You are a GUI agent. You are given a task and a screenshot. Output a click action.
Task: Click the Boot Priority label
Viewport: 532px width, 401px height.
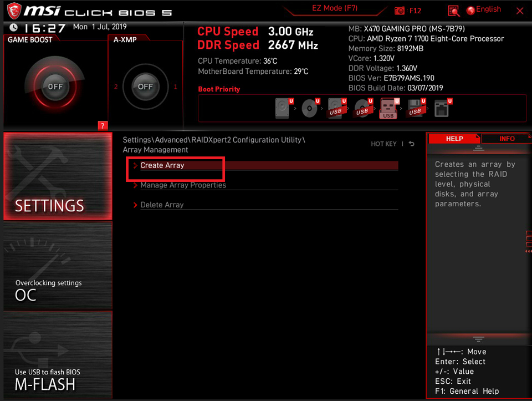pos(219,89)
